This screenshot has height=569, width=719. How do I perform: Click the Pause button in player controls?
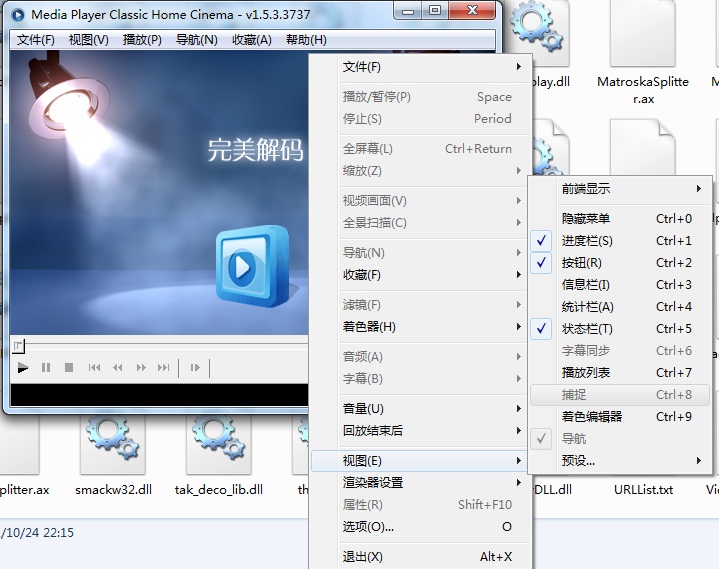[x=46, y=368]
